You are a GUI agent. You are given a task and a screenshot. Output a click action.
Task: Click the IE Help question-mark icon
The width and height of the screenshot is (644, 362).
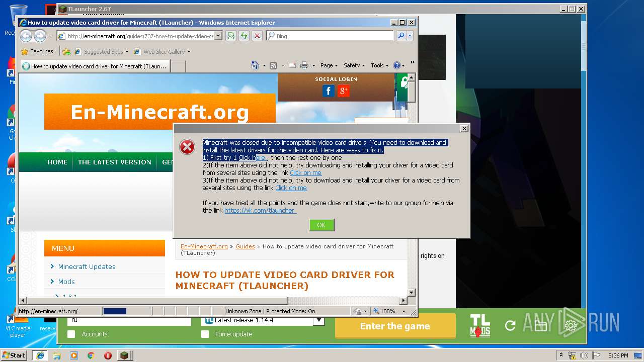pyautogui.click(x=396, y=65)
